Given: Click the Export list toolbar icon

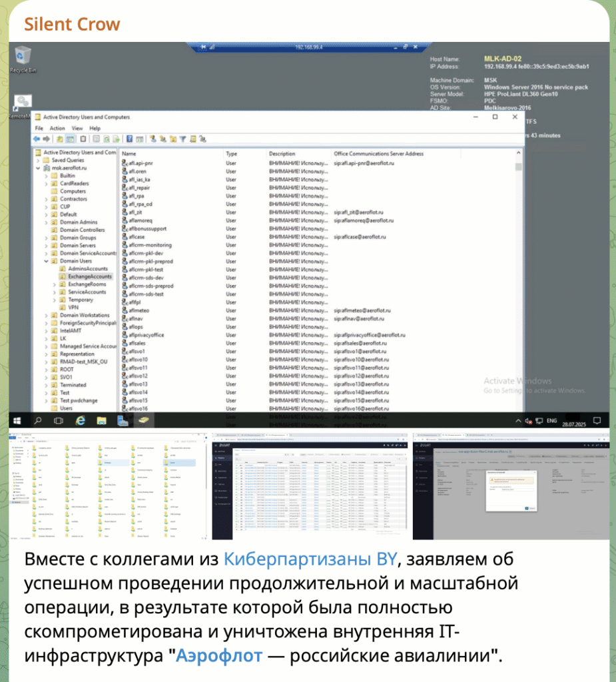Looking at the screenshot, I should click(x=116, y=139).
